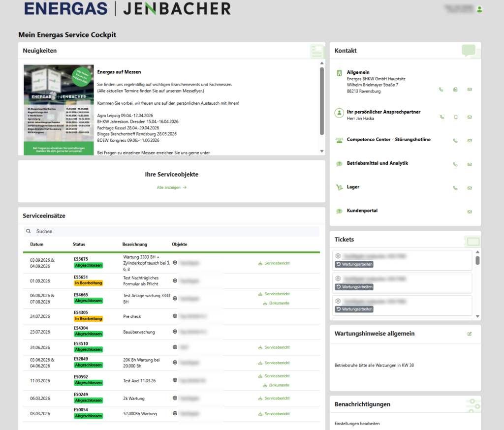The height and width of the screenshot is (430, 504).
Task: Open Einstellungen bearbeiten under Benachrichtigungen
Action: click(357, 424)
